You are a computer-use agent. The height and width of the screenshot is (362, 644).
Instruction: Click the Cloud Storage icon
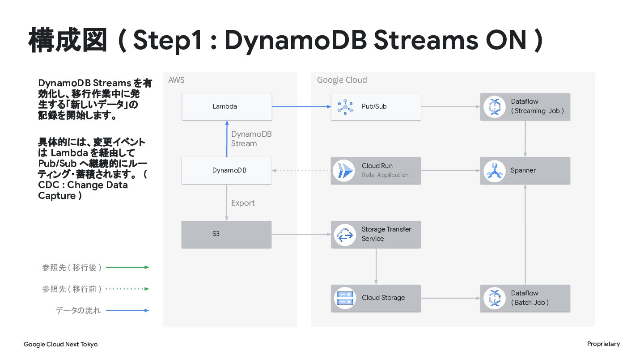[345, 298]
